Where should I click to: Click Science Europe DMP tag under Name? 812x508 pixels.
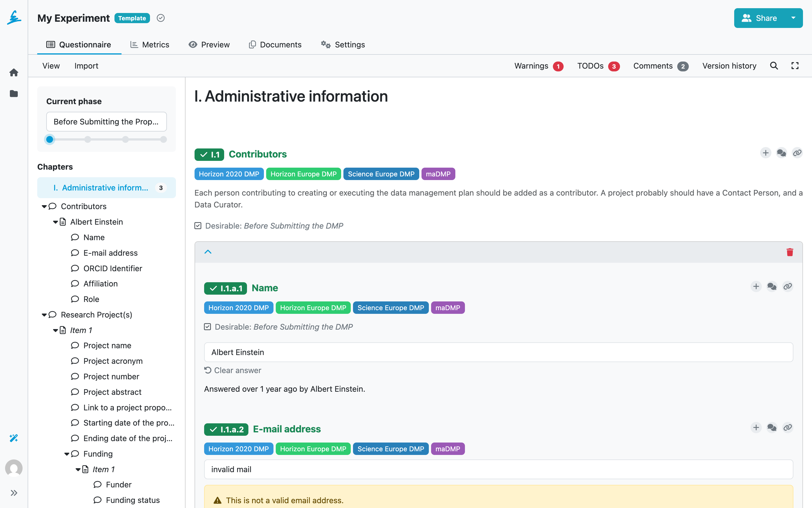pos(390,308)
